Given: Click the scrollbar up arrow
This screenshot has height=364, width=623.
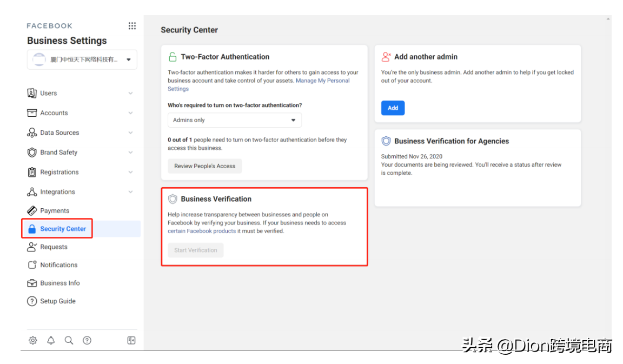Looking at the screenshot, I should pyautogui.click(x=608, y=19).
